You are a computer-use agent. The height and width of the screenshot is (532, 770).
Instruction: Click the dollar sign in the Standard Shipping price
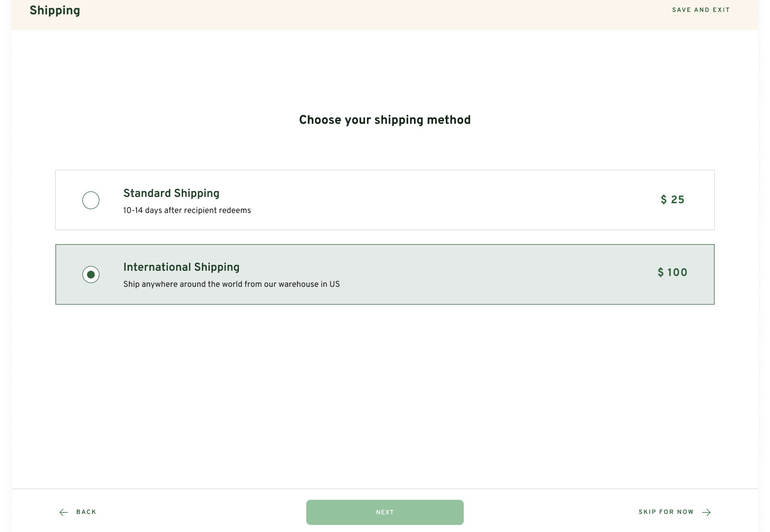664,200
